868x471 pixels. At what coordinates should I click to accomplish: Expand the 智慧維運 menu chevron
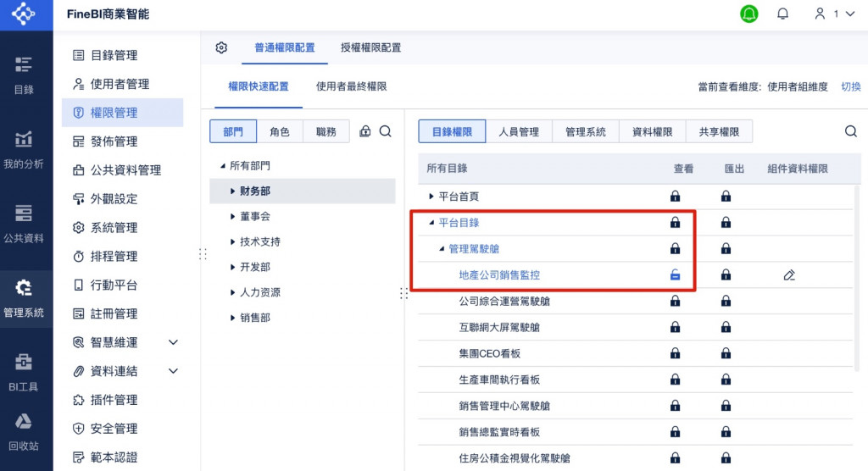(173, 342)
